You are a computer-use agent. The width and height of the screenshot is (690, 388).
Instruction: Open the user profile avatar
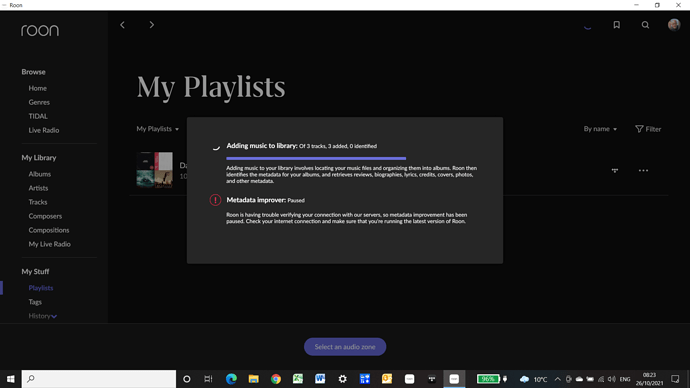(674, 25)
